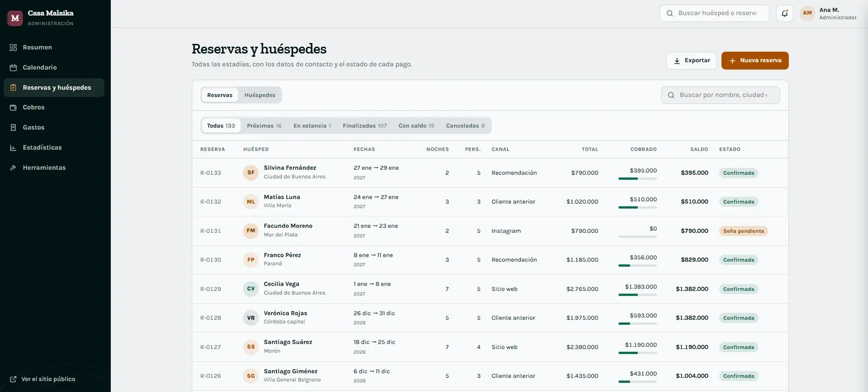Click the CV avatar of Cecilia Vega
Viewport: 868px width, 392px height.
[x=251, y=289]
